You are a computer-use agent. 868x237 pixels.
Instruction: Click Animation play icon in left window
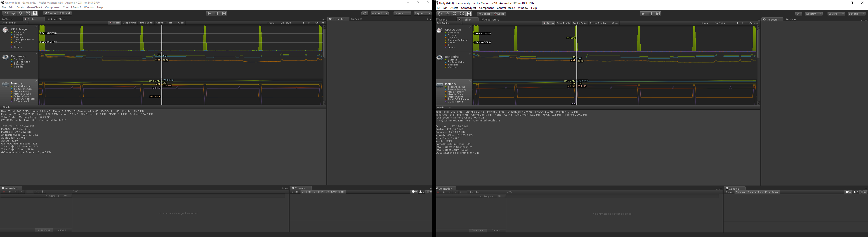click(x=10, y=192)
